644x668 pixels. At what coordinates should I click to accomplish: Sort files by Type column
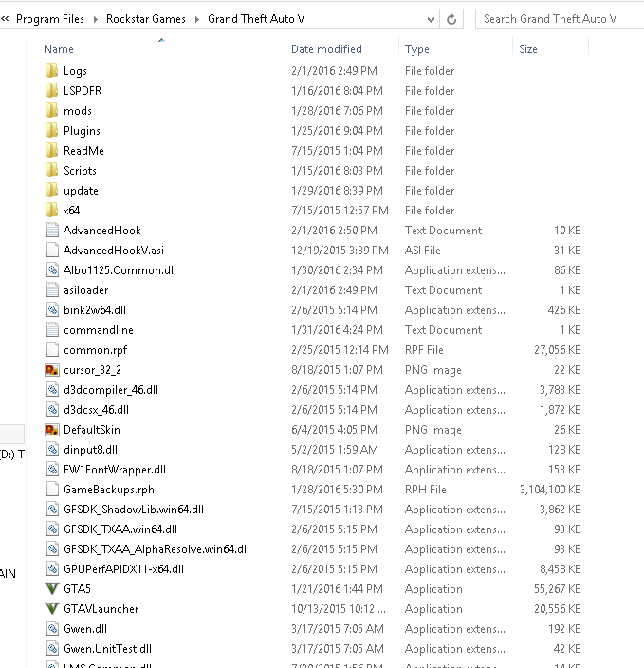point(417,49)
